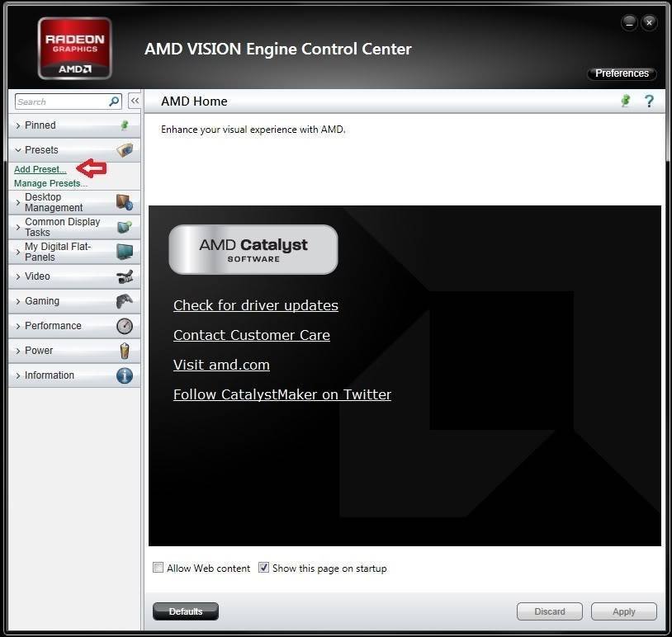Open Follow CatalystMaker on Twitter link

click(x=282, y=394)
